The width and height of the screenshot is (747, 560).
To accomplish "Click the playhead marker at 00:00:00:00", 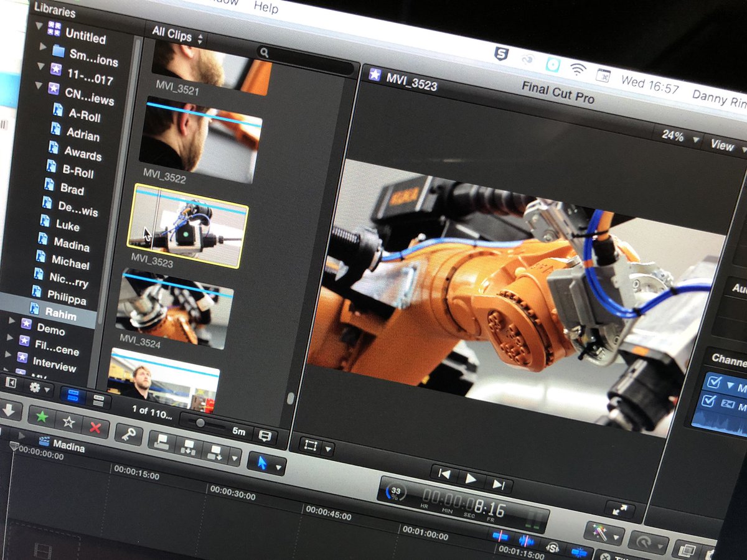I will 14,446.
